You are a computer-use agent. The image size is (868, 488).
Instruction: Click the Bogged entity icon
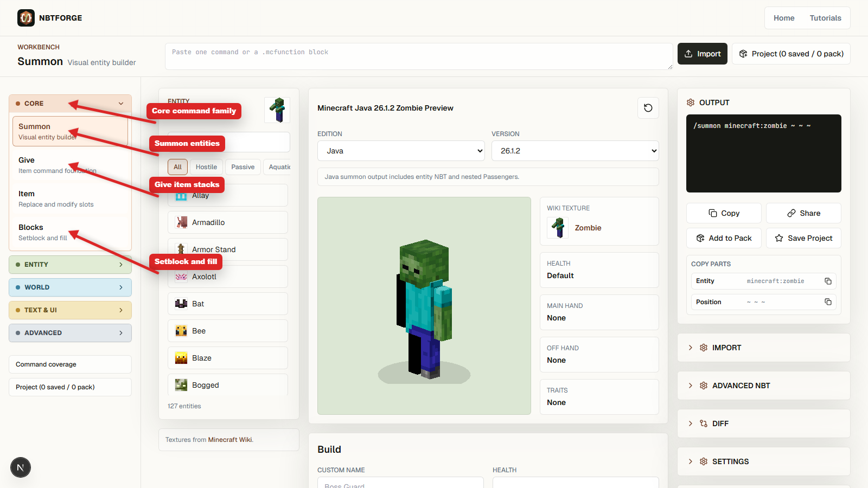[x=181, y=385]
